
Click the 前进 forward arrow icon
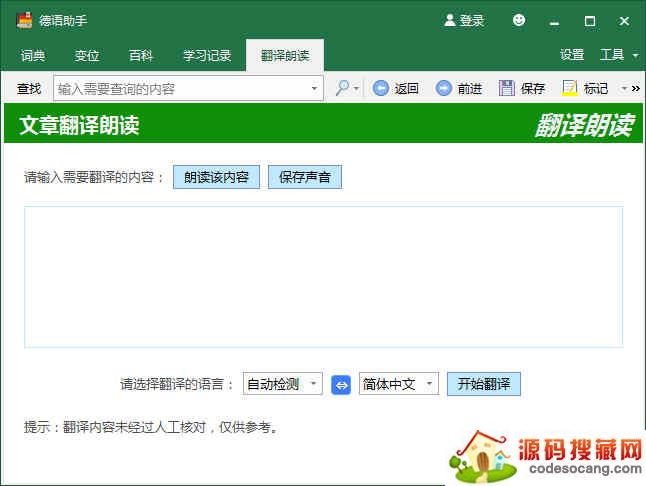point(444,88)
